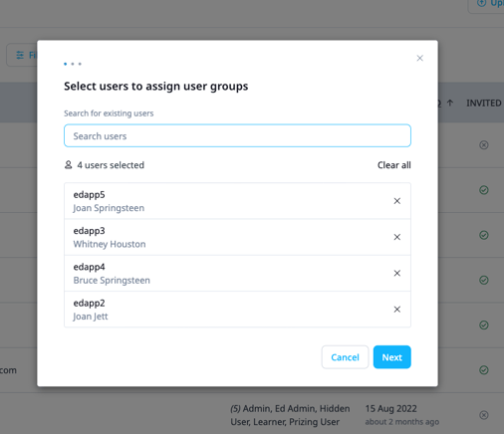Click the upload icon at top right
Screen dimensions: 504x434
tap(481, 3)
